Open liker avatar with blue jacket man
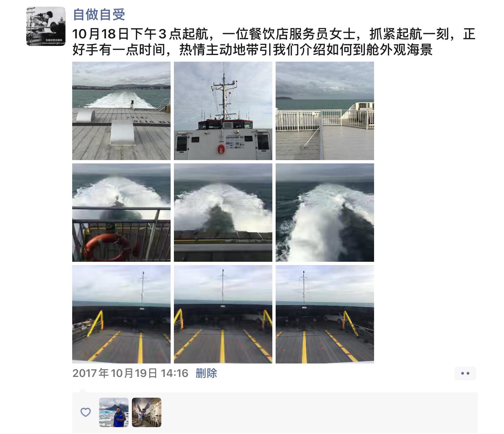 pos(114,412)
